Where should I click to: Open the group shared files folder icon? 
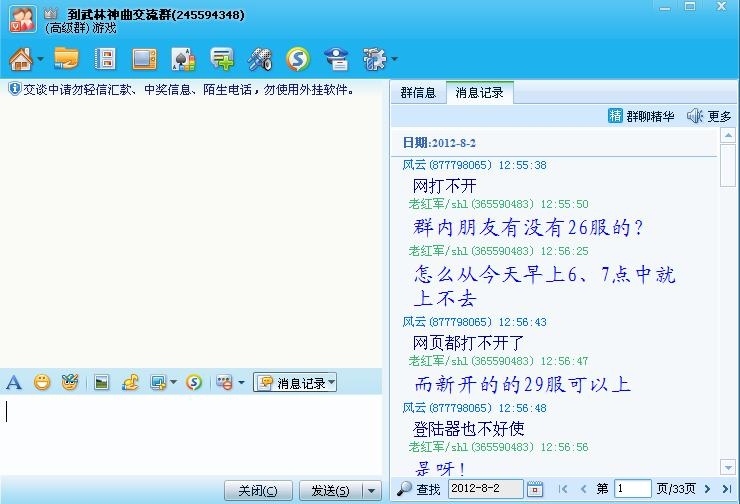(66, 59)
